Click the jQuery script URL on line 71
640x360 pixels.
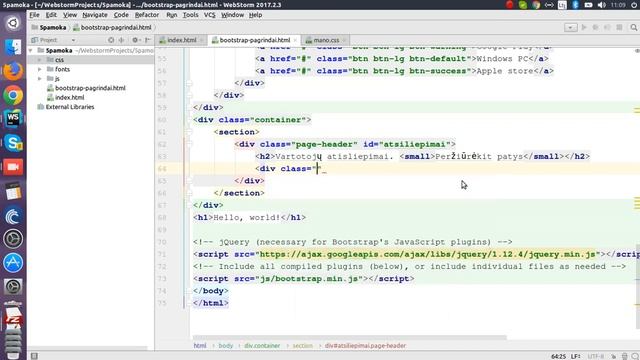click(427, 254)
